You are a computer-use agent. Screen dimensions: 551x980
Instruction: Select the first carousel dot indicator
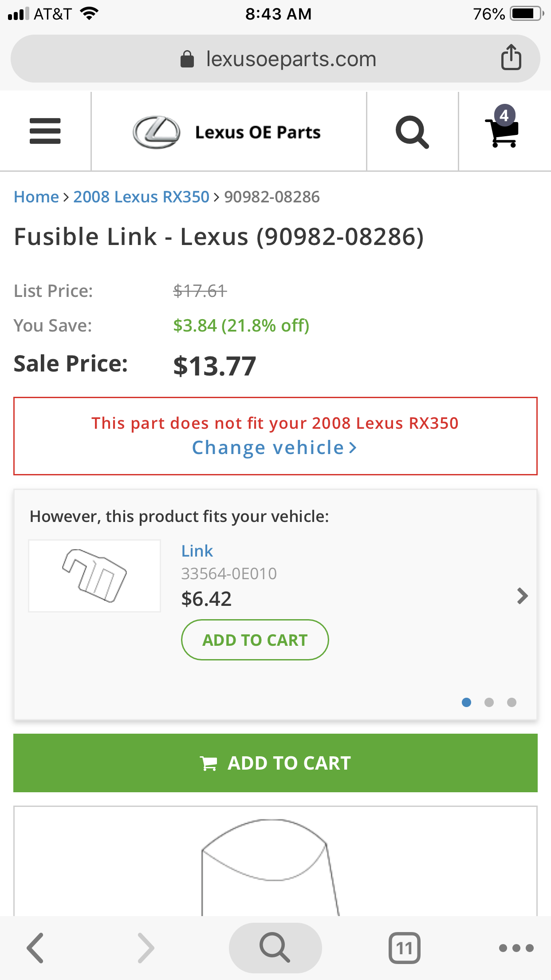tap(466, 702)
